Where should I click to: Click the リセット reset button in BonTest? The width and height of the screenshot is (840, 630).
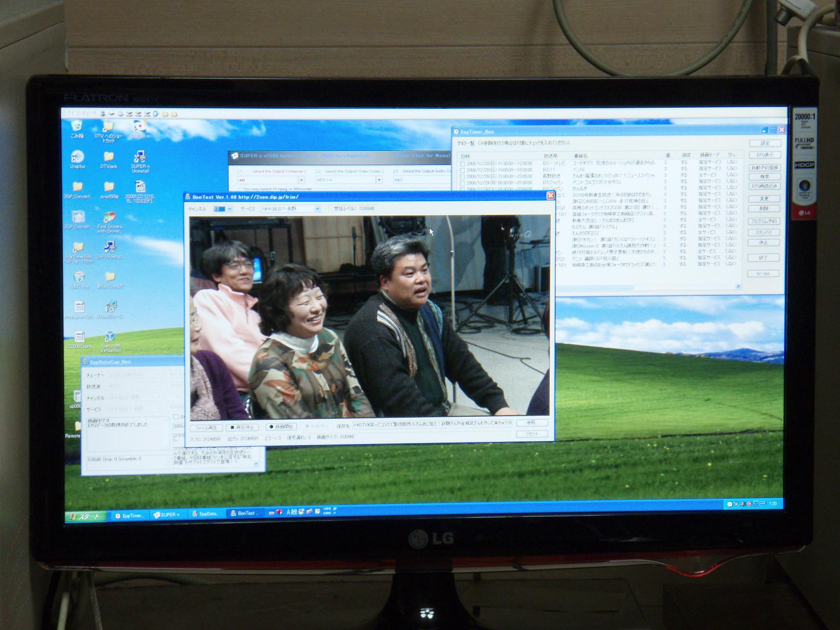pyautogui.click(x=532, y=434)
